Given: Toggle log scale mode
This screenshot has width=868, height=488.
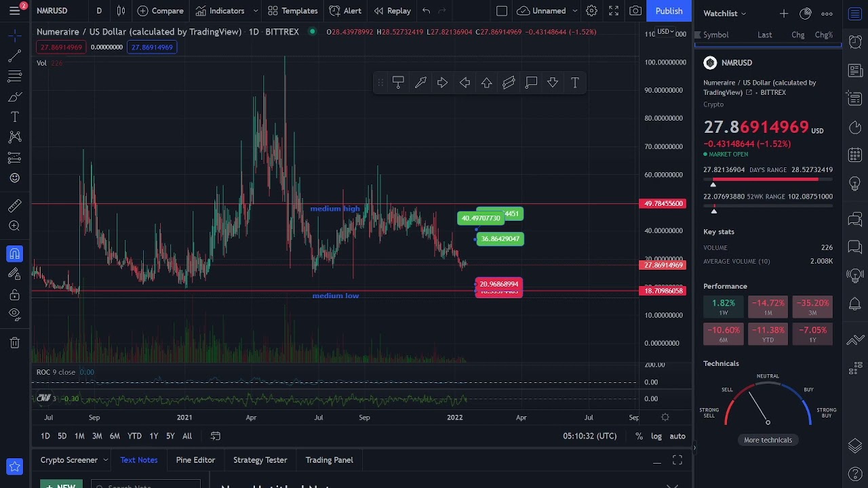Looking at the screenshot, I should point(656,436).
